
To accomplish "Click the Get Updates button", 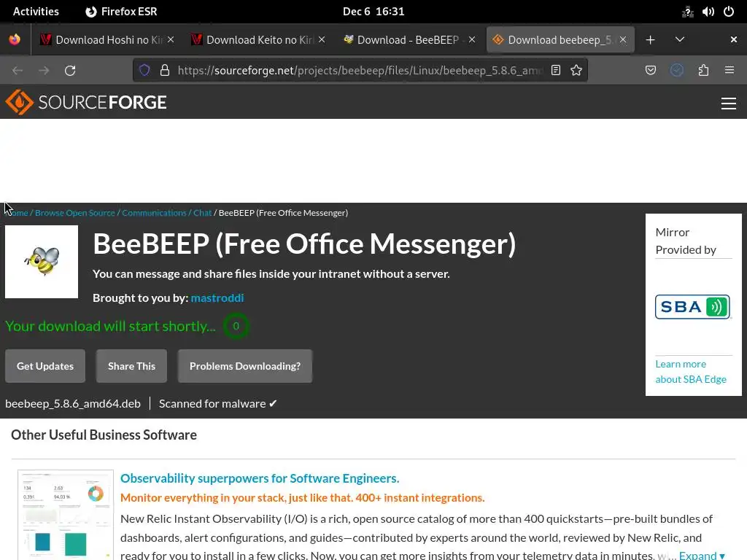I will point(45,366).
